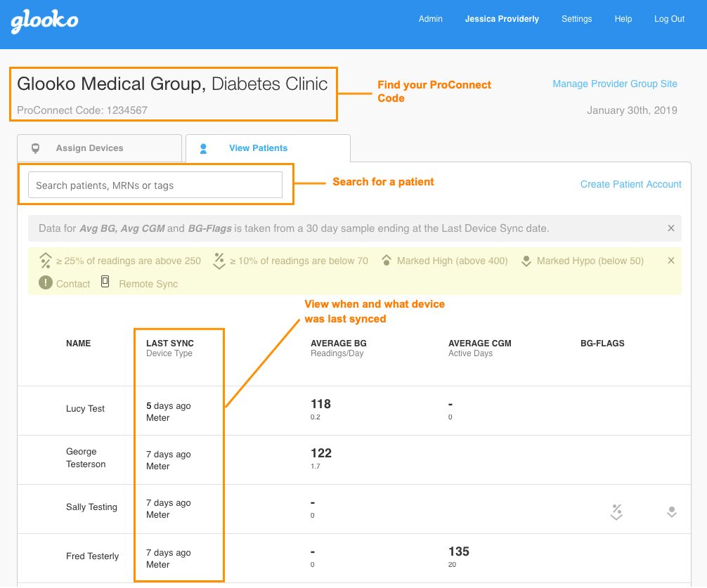Click the Assign Devices meter icon
Viewport: 707px width, 588px height.
tap(35, 148)
